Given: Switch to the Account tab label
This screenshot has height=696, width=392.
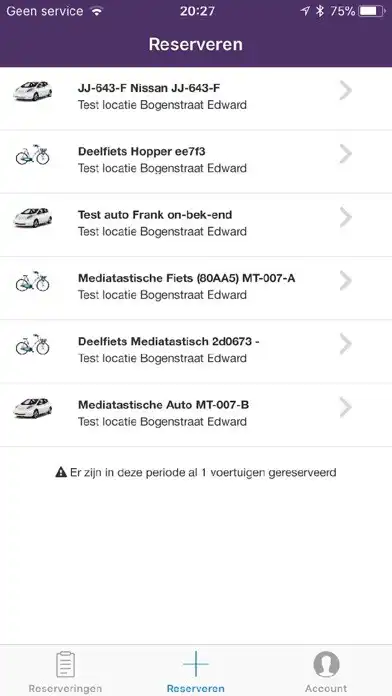Looking at the screenshot, I should coord(326,689).
